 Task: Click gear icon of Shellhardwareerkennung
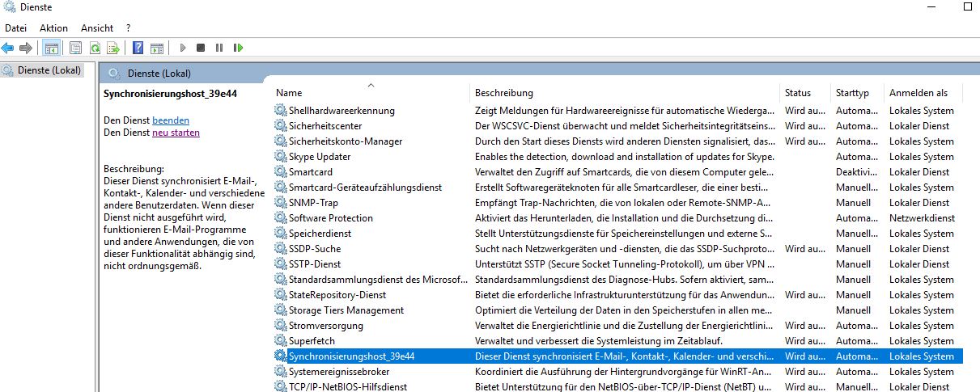(281, 110)
